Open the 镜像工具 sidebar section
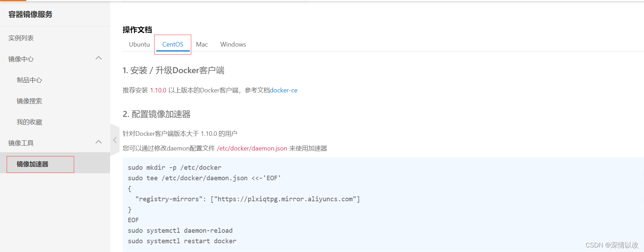This screenshot has height=252, width=644. 21,143
